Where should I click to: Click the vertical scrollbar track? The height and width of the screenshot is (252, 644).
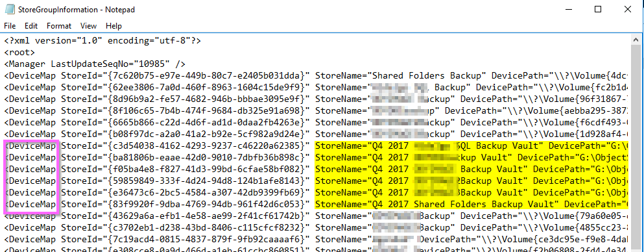tap(636, 148)
